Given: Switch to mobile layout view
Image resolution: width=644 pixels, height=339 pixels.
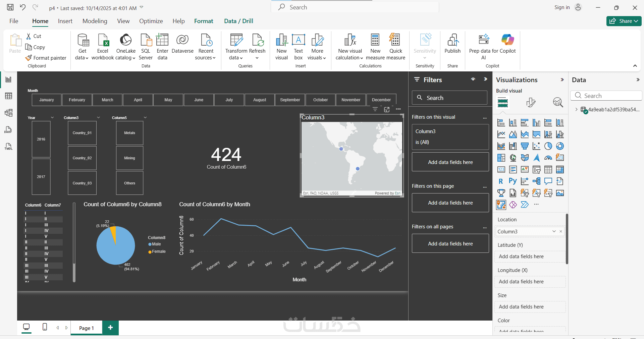Looking at the screenshot, I should tap(45, 327).
